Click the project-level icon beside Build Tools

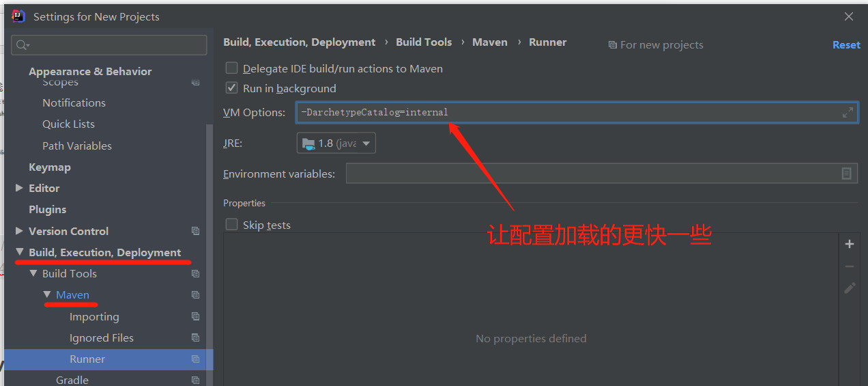tap(196, 273)
